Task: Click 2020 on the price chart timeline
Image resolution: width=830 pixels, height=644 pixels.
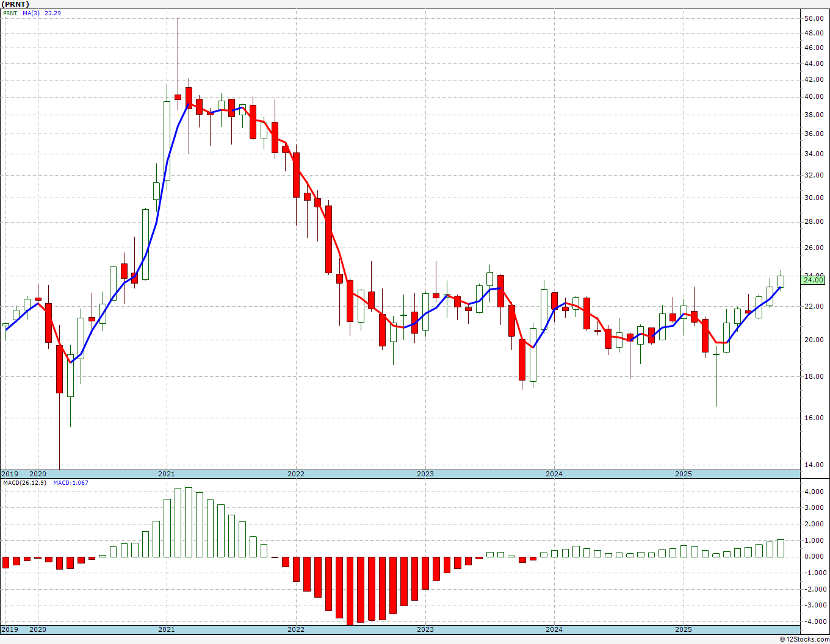Action: (38, 474)
